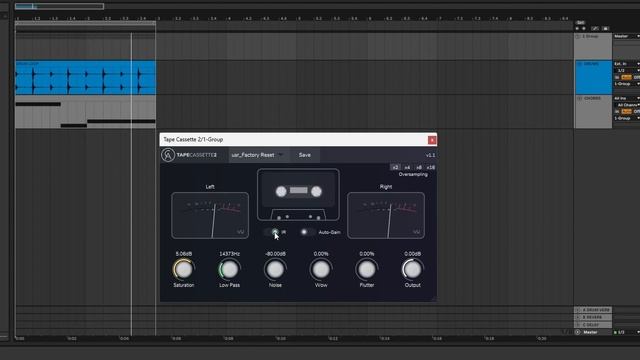Open the All Ins input dropdown on CHORDS
Image resolution: width=640 pixels, height=360 pixels.
point(627,98)
